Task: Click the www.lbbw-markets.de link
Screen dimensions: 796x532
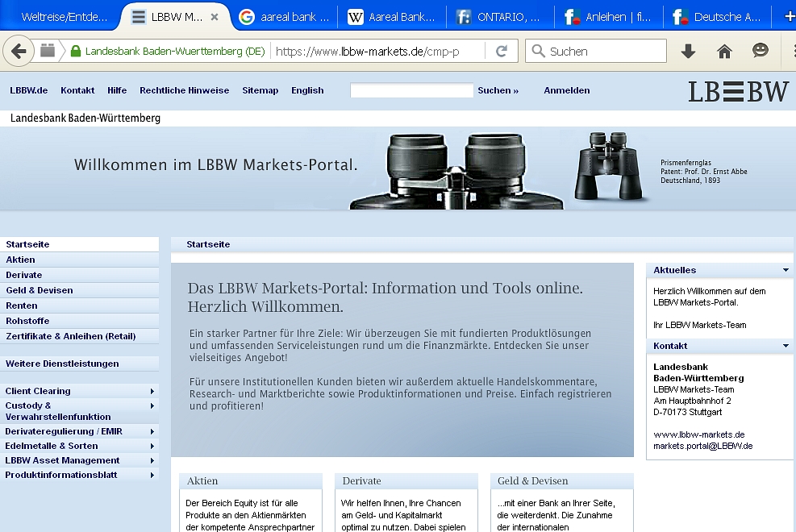Action: coord(698,434)
